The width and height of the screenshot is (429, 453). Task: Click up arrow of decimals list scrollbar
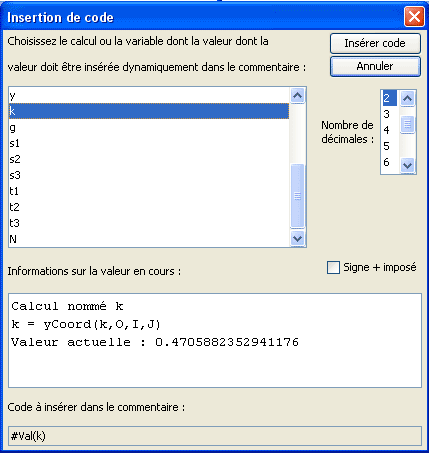(407, 98)
